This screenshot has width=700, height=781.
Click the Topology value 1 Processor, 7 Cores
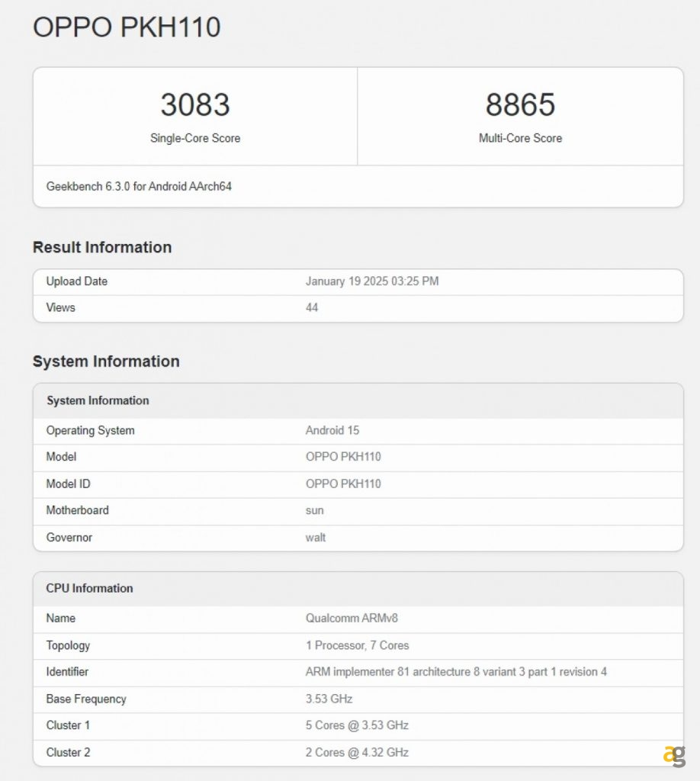[358, 645]
